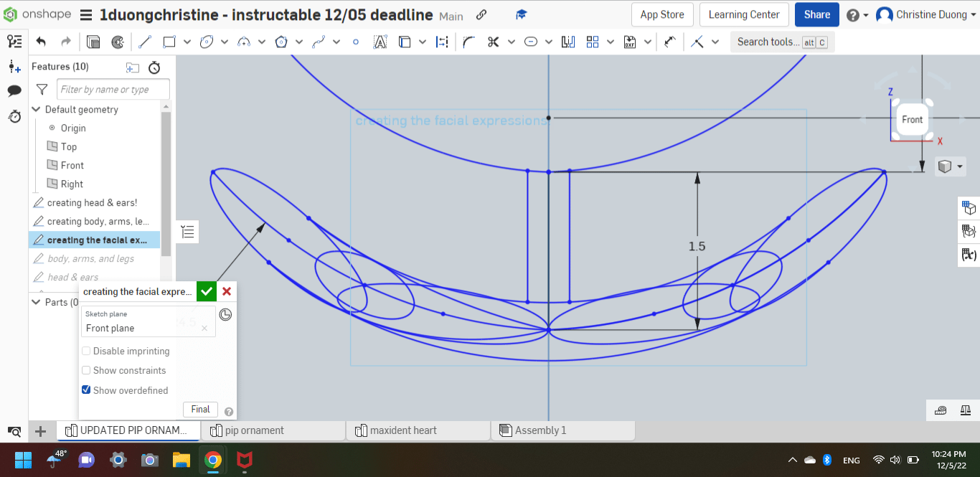
Task: Select the Point sketch tool
Action: coord(355,42)
